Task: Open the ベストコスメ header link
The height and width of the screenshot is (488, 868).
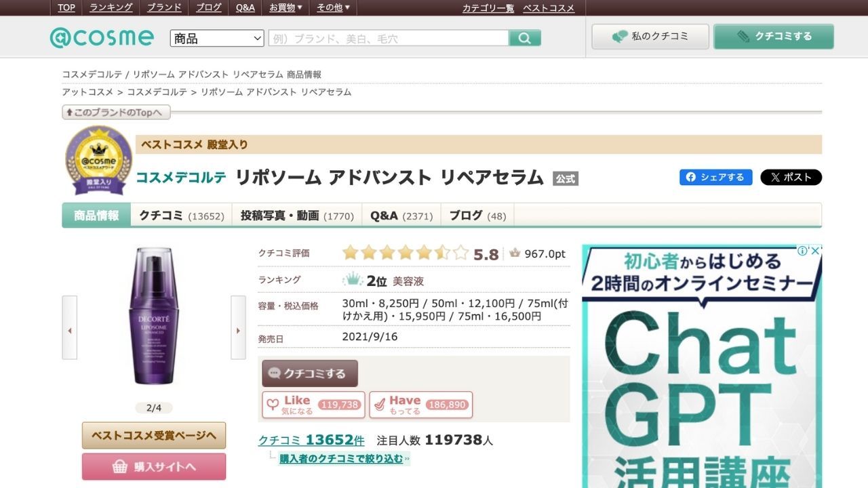Action: click(549, 8)
